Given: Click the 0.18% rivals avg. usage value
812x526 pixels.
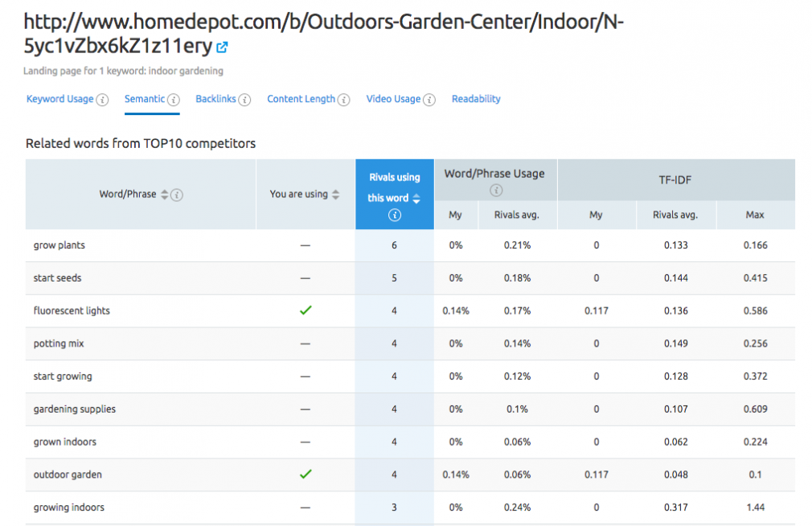Looking at the screenshot, I should [517, 278].
